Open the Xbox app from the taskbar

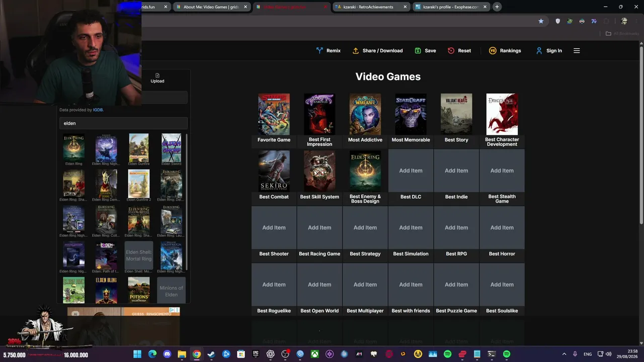[x=315, y=354]
